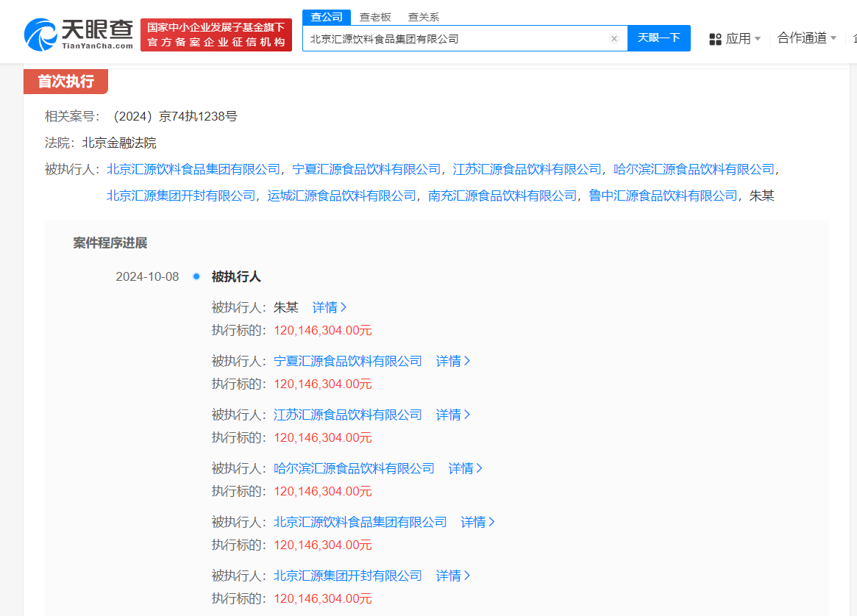View 详情 for 北京汇源集团开封 row
The image size is (857, 616).
(452, 575)
